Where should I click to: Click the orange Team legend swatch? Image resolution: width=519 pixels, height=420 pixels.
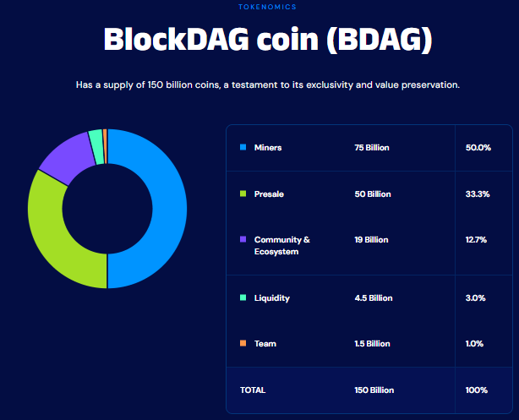point(243,343)
